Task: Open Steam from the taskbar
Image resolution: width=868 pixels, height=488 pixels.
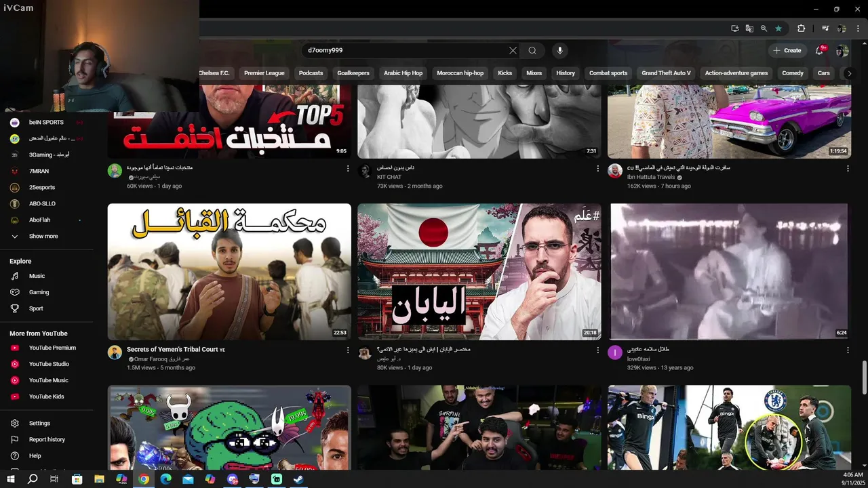Action: [298, 479]
